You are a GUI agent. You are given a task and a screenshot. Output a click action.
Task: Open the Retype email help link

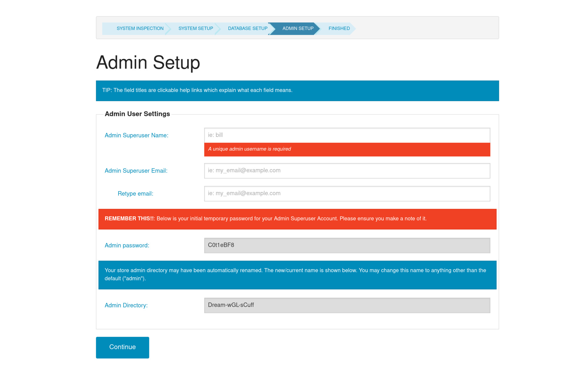[x=135, y=194]
